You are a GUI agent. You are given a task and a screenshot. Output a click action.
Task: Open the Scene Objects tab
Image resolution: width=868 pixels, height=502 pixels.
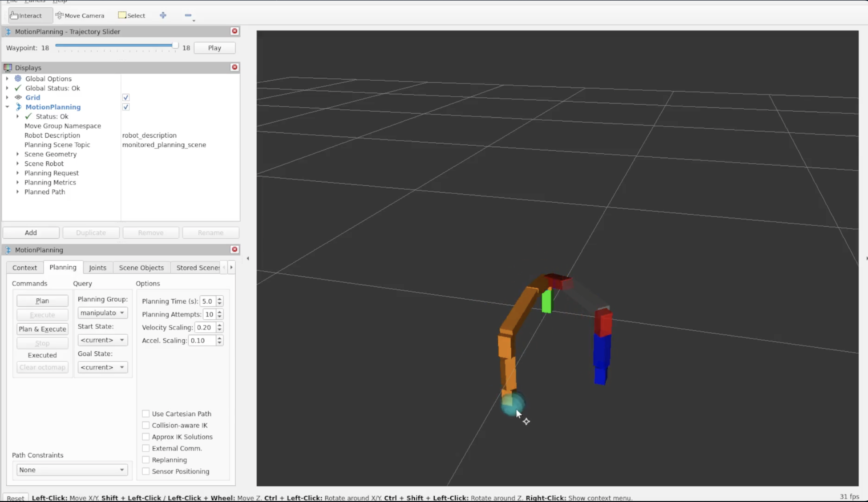coord(141,268)
